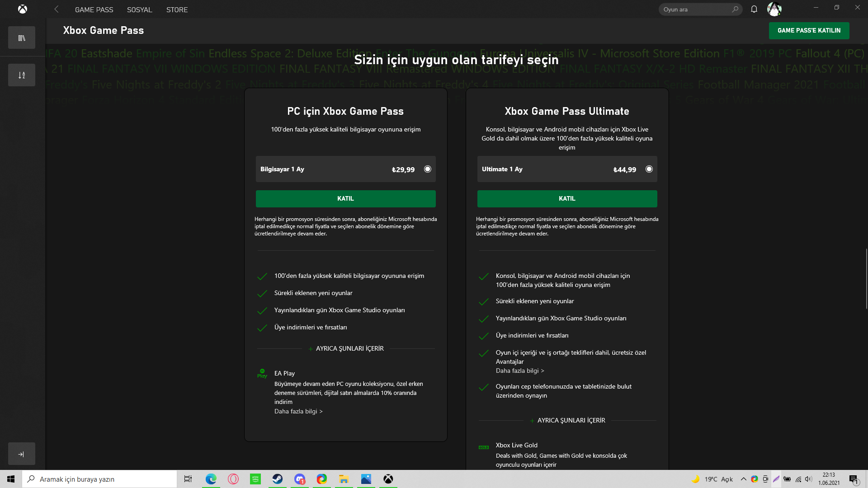
Task: Select the Ultimate 1 Ay radio option
Action: pos(649,169)
